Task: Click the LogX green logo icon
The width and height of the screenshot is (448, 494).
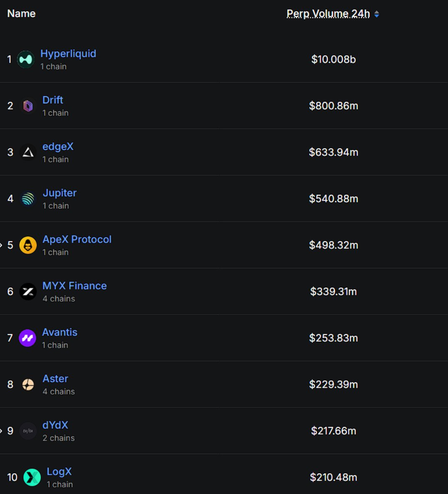Action: pos(32,477)
